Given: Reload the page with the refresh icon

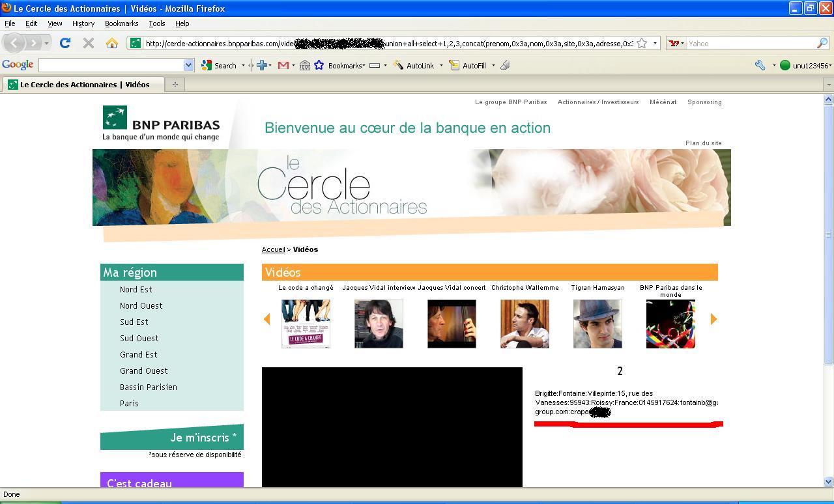Looking at the screenshot, I should point(65,43).
